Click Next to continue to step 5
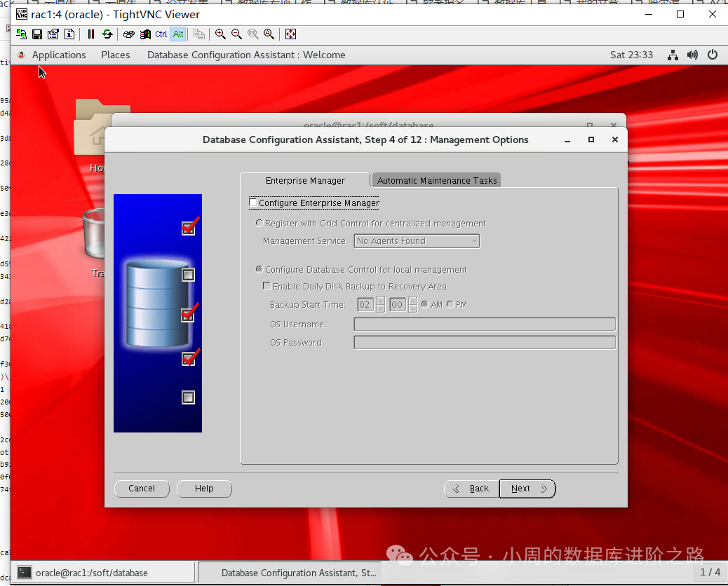This screenshot has height=586, width=728. (527, 489)
